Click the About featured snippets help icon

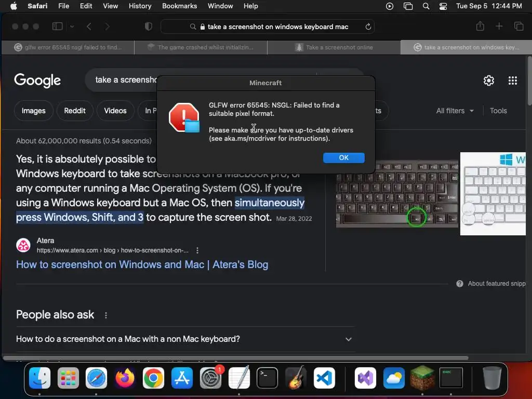[460, 283]
